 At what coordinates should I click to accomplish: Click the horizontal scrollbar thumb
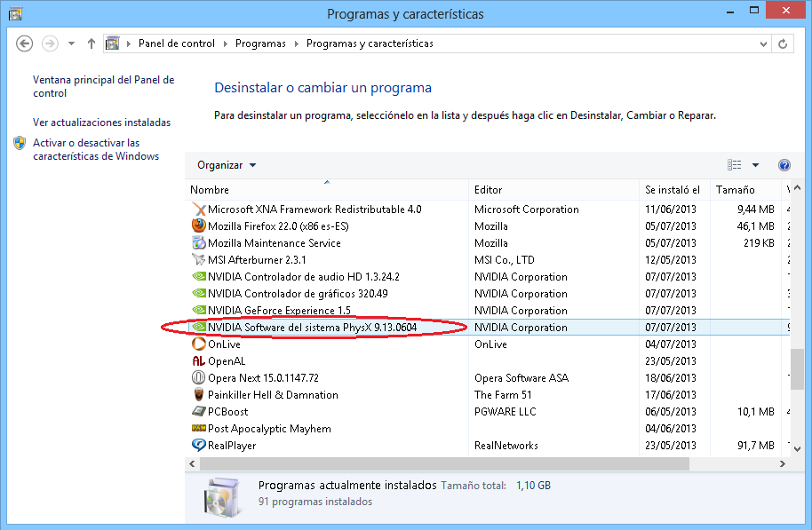(444, 463)
